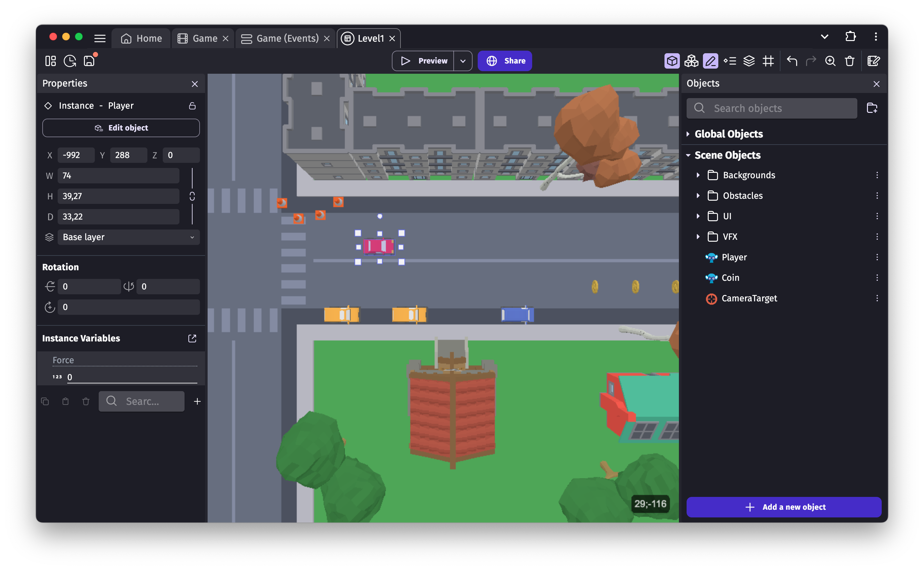
Task: Toggle UI folder visibility
Action: (x=697, y=215)
